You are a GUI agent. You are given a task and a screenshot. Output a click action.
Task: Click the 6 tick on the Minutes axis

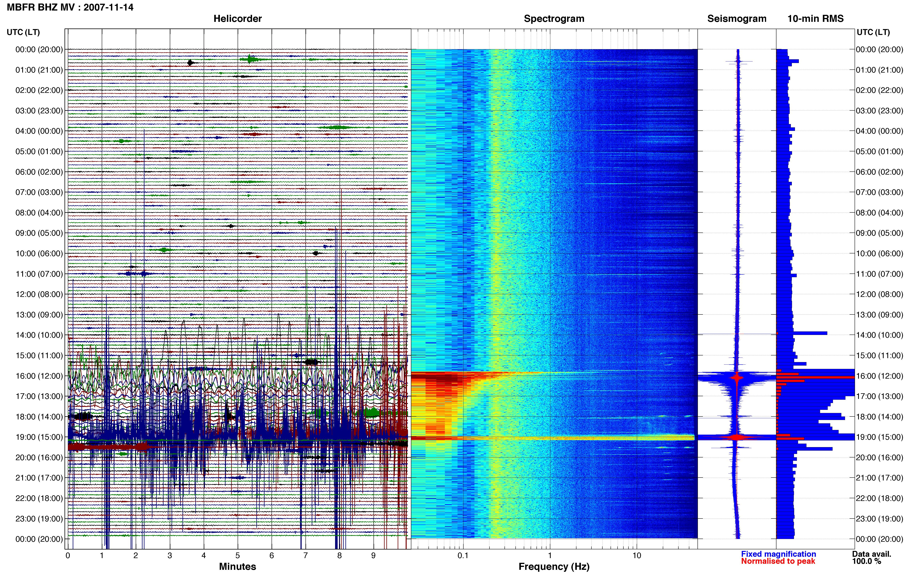pyautogui.click(x=272, y=556)
